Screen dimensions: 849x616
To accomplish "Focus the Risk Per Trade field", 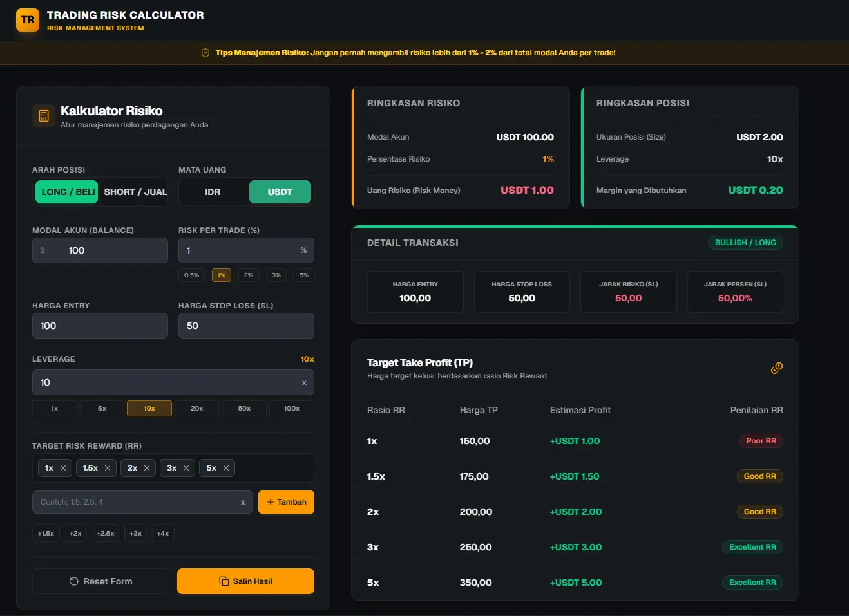I will coord(246,250).
